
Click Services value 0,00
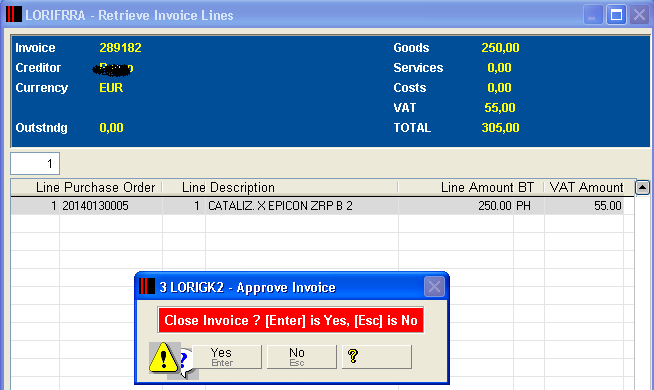pyautogui.click(x=499, y=68)
